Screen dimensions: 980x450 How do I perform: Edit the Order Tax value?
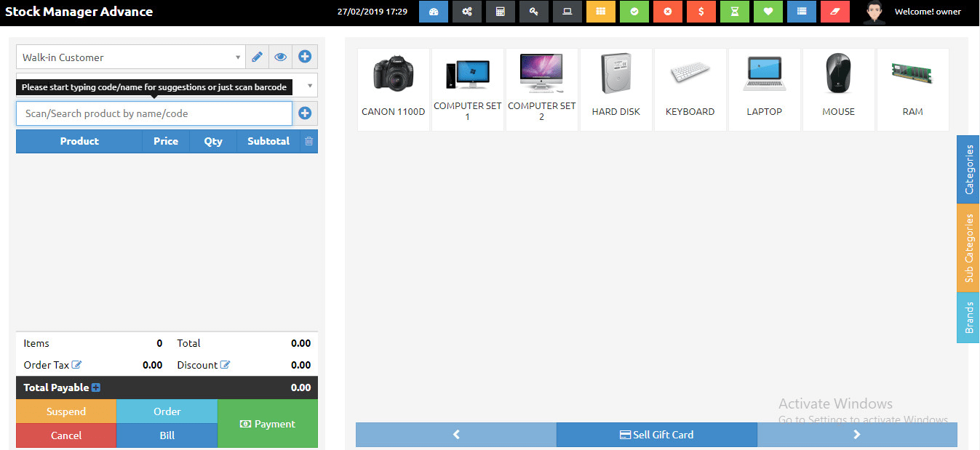[x=76, y=365]
